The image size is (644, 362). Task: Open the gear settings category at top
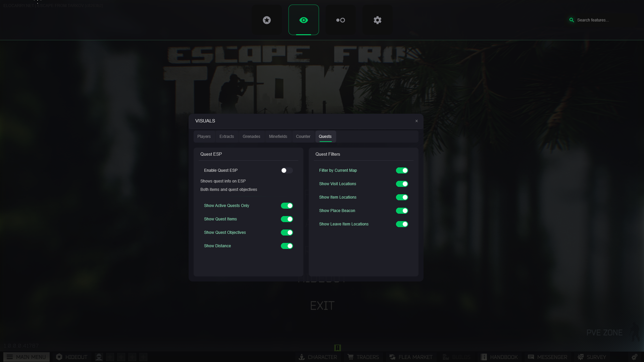point(377,20)
